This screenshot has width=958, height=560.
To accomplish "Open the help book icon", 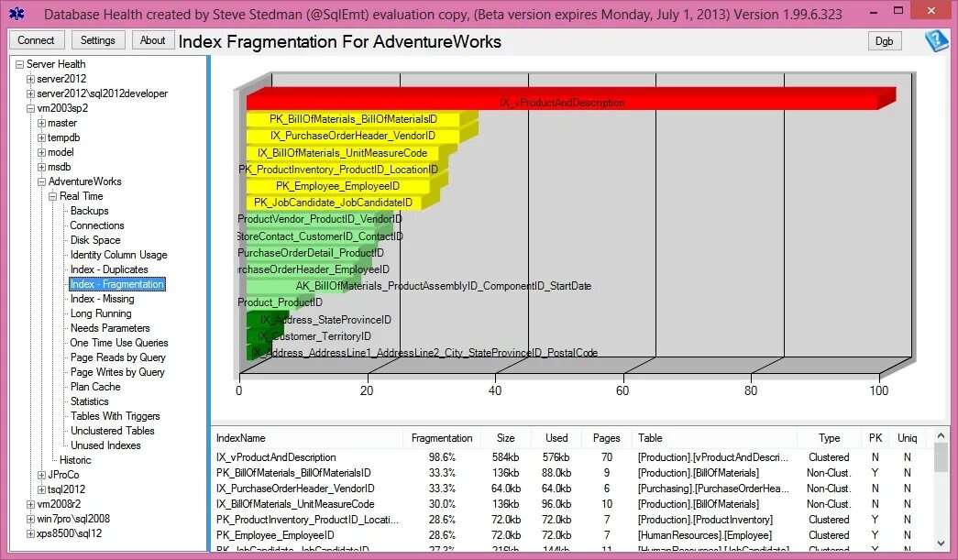I will (x=936, y=40).
